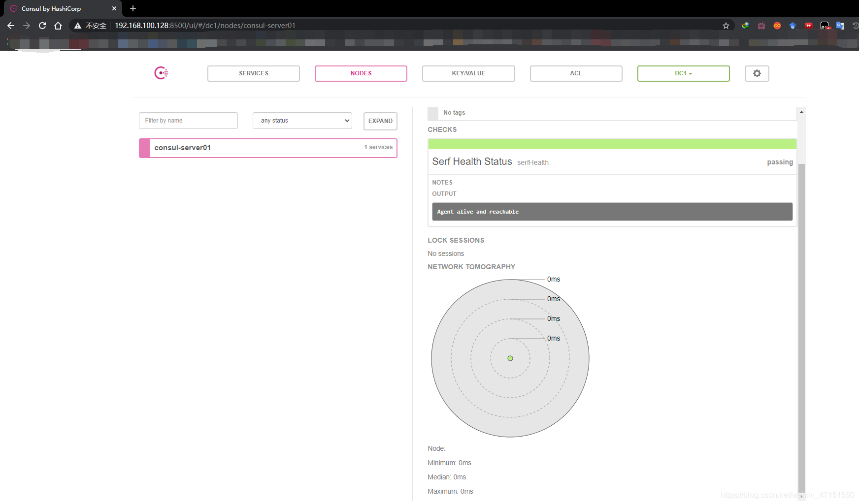Click the passing status text
This screenshot has width=859, height=504.
(780, 162)
